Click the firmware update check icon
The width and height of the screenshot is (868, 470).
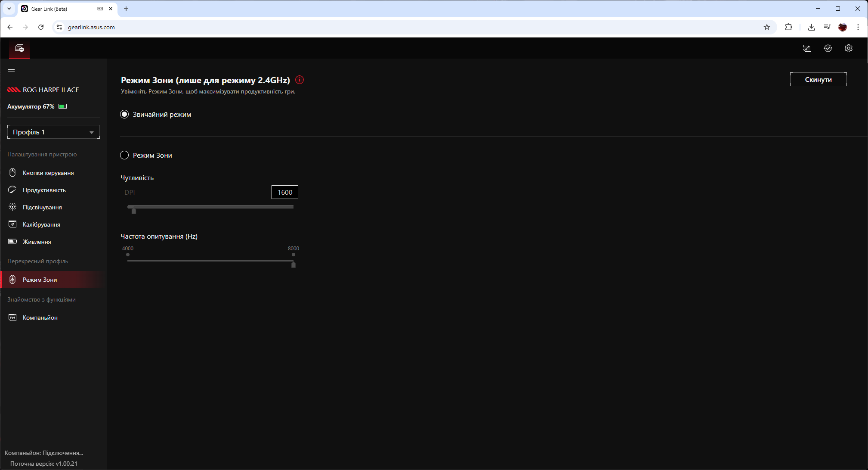coord(828,48)
